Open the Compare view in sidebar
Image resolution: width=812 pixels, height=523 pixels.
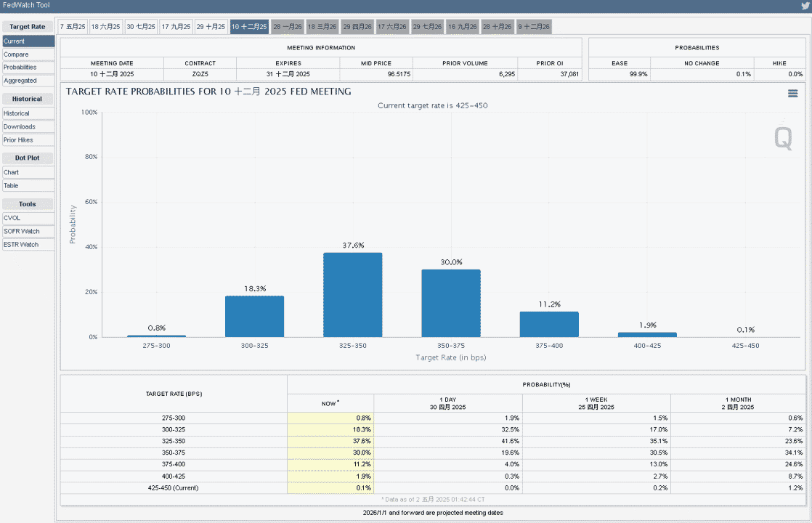28,54
